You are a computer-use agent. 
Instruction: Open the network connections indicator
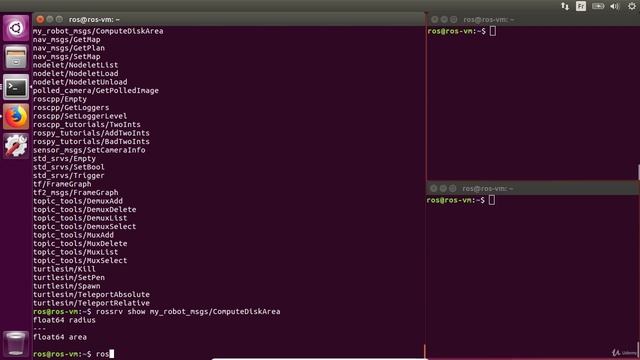565,6
